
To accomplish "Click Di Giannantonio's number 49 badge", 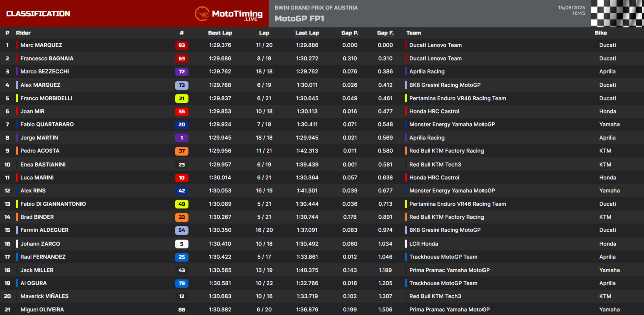I will (182, 204).
